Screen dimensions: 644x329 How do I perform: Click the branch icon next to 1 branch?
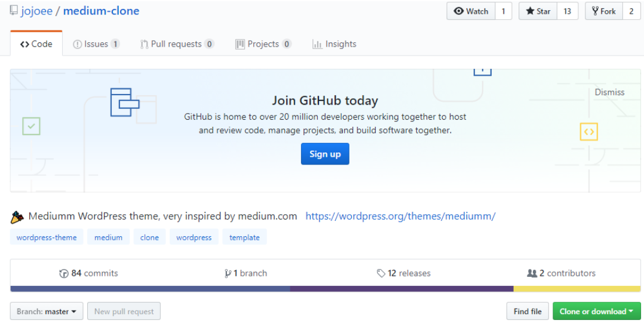tap(228, 273)
